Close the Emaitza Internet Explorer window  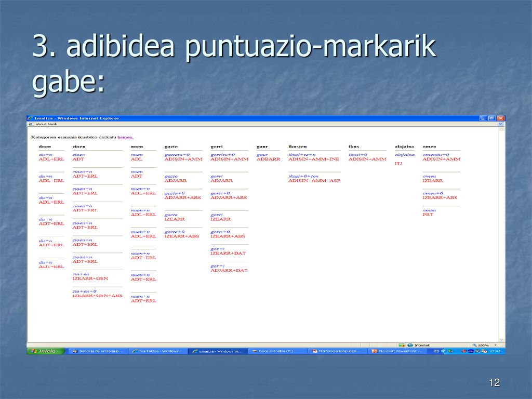500,118
